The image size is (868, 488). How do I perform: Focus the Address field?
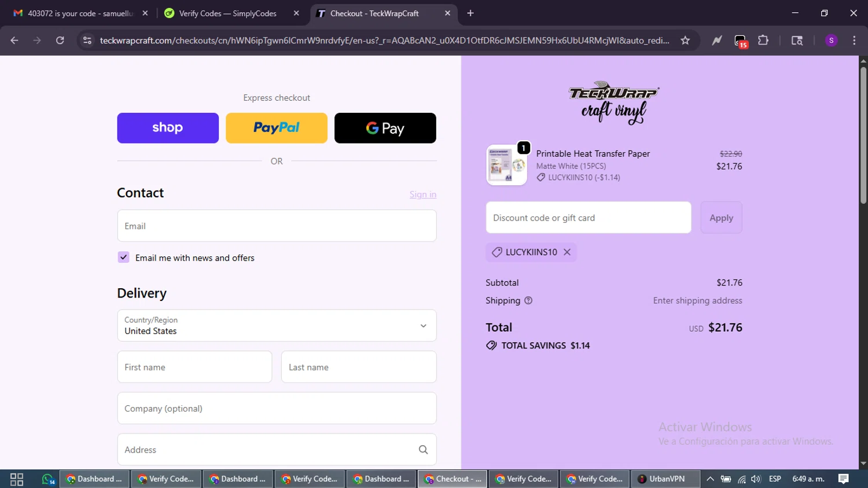[277, 450]
